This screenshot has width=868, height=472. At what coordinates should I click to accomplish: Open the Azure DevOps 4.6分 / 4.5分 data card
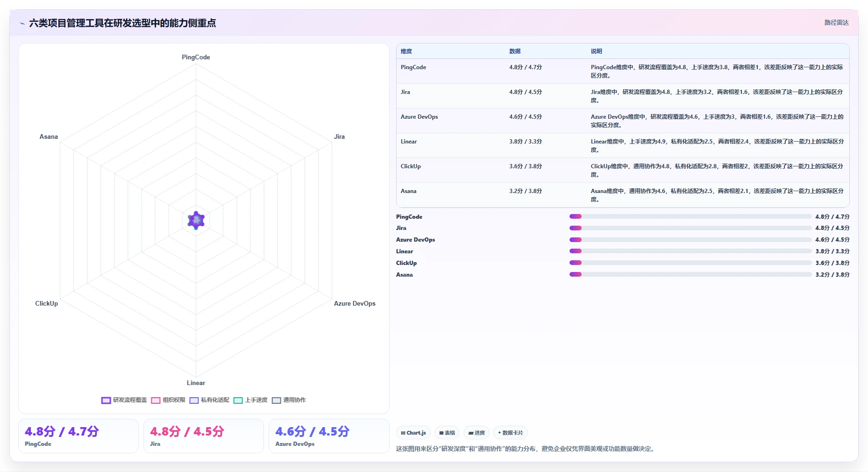(x=329, y=436)
